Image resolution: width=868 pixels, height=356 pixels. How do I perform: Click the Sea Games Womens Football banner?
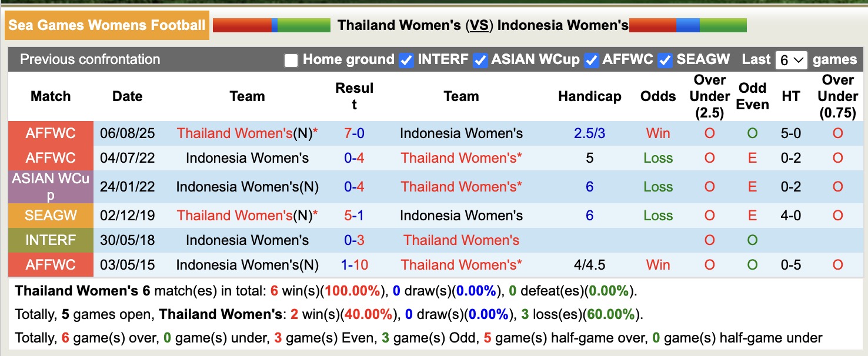tap(106, 25)
